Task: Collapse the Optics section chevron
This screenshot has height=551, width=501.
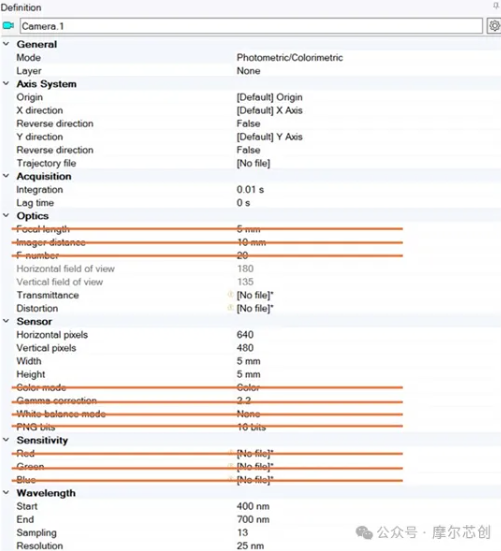Action: (x=6, y=215)
